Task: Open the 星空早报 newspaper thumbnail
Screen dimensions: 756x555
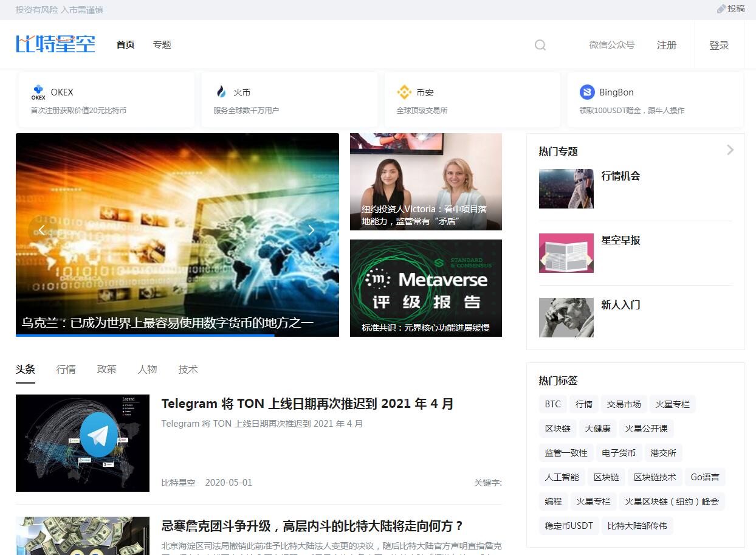Action: (x=566, y=253)
